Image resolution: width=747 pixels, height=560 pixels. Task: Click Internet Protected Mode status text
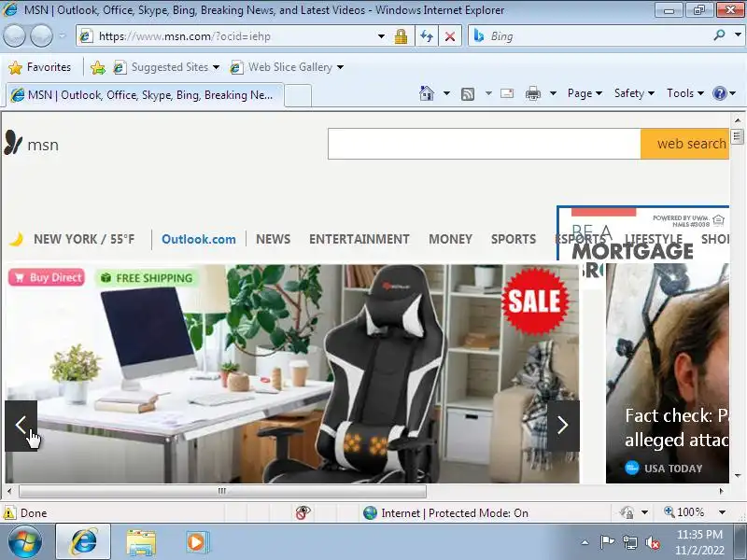tap(455, 512)
